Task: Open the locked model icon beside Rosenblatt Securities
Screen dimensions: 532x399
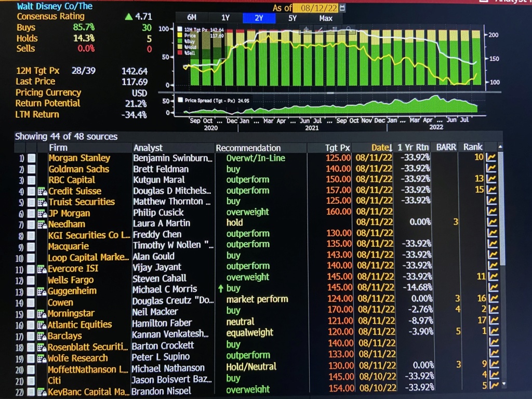Action: (42, 348)
